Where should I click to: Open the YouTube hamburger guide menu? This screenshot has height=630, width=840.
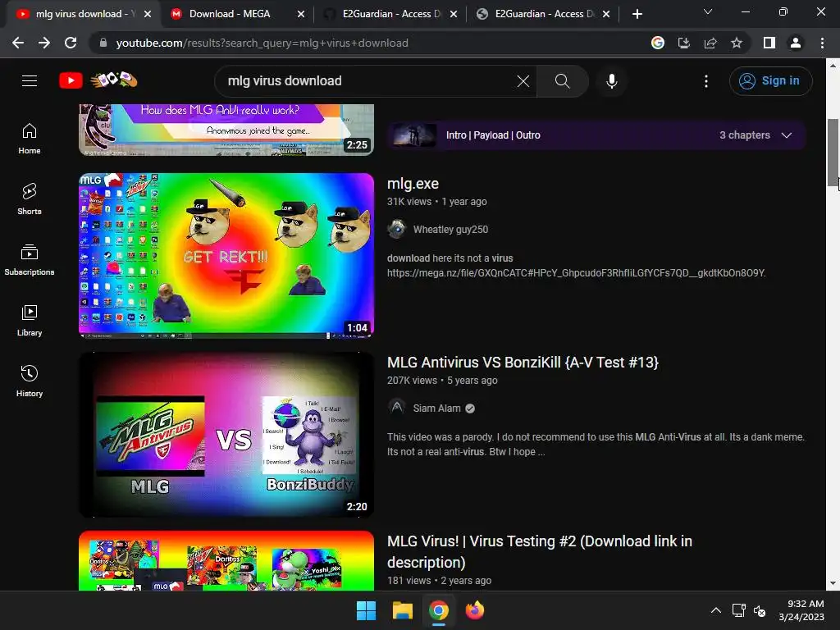(x=30, y=81)
